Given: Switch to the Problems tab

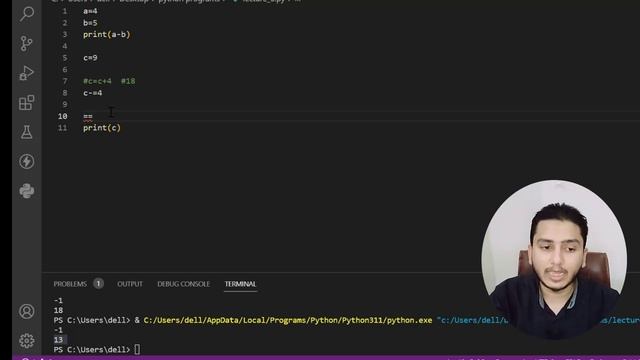Looking at the screenshot, I should click(x=70, y=284).
